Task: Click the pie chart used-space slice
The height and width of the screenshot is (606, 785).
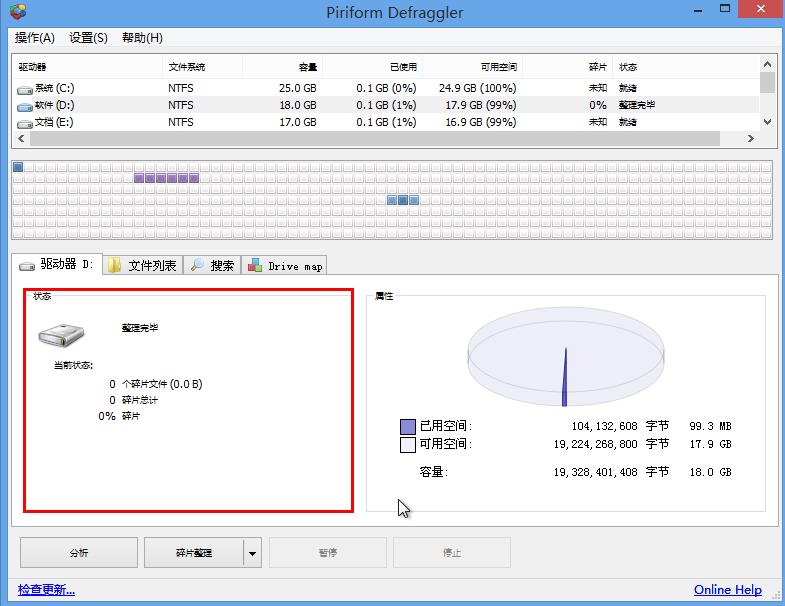Action: (x=565, y=377)
